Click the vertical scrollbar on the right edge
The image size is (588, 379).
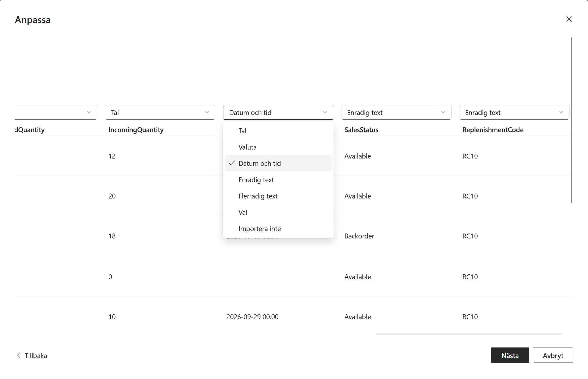[x=571, y=120]
